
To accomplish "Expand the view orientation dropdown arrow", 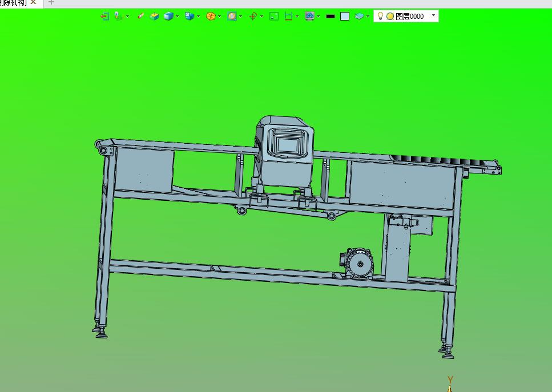I will pos(198,16).
